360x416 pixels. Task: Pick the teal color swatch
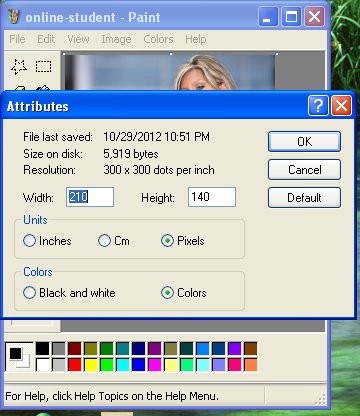click(122, 349)
